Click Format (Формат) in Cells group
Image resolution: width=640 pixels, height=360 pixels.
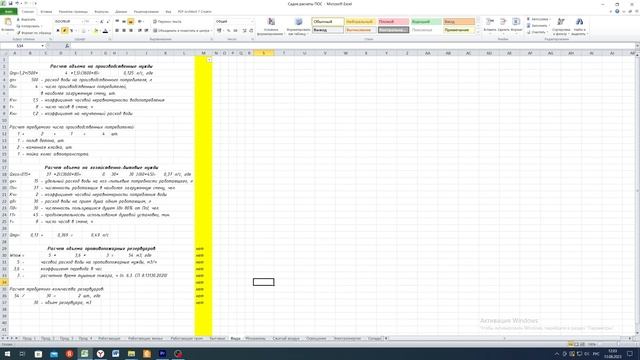point(516,25)
